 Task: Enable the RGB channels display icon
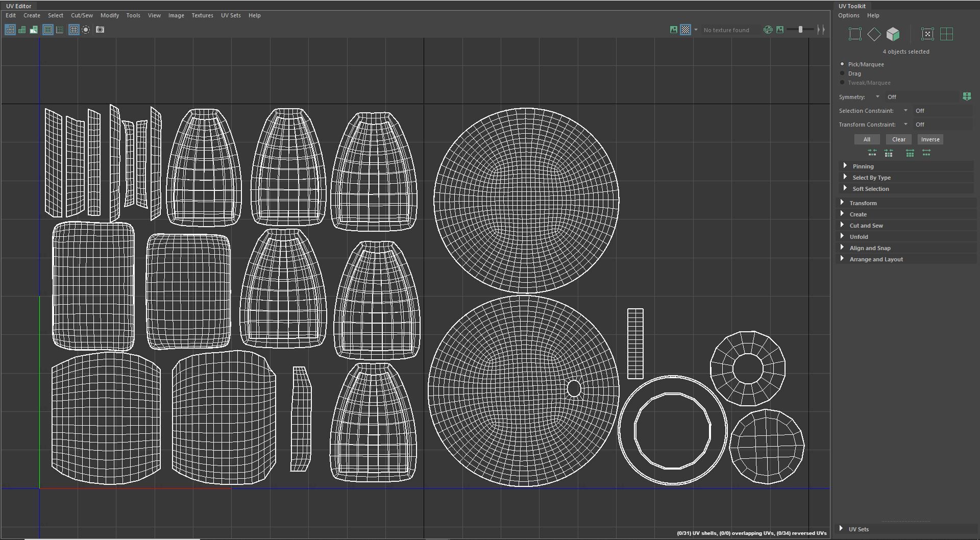[x=768, y=30]
